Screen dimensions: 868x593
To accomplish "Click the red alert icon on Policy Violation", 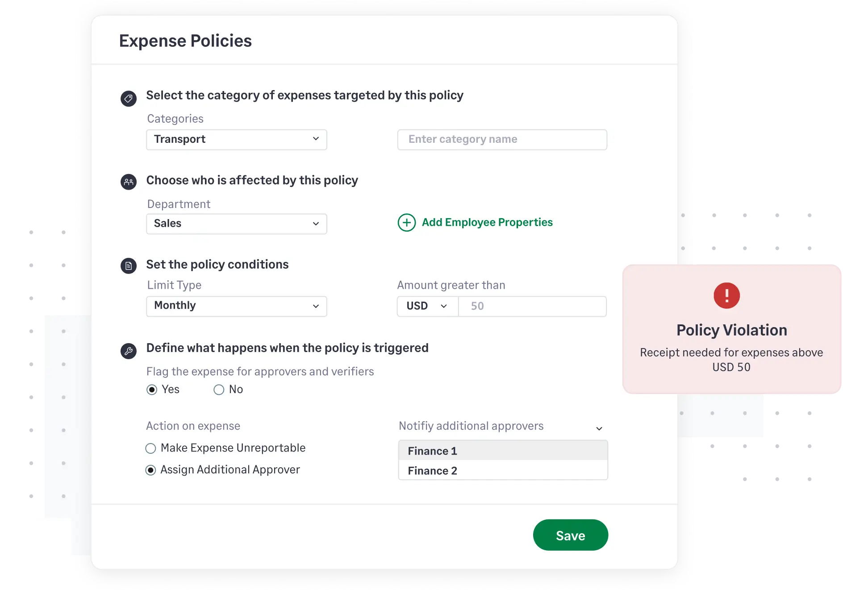I will pos(726,295).
